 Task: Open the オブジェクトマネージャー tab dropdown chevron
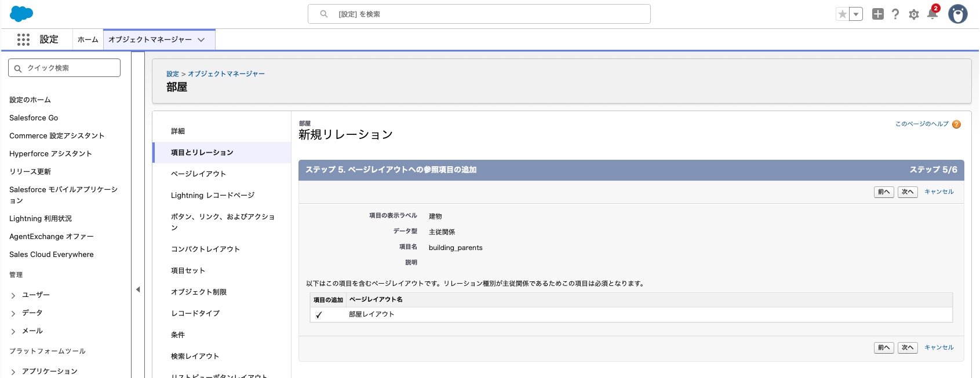coord(201,40)
